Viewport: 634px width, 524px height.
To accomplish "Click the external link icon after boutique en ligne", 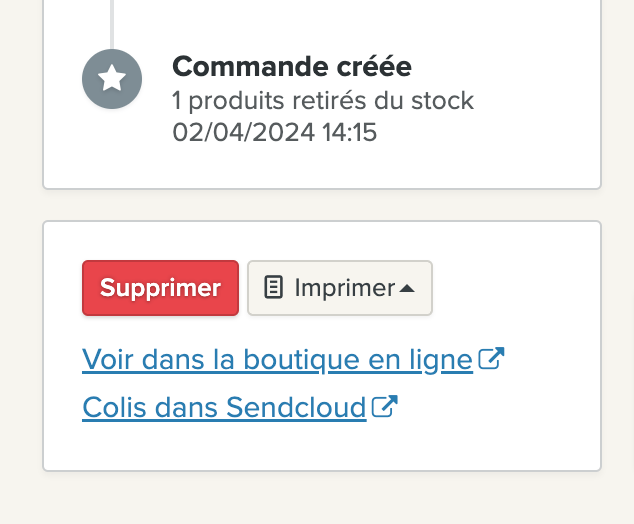I will 491,358.
